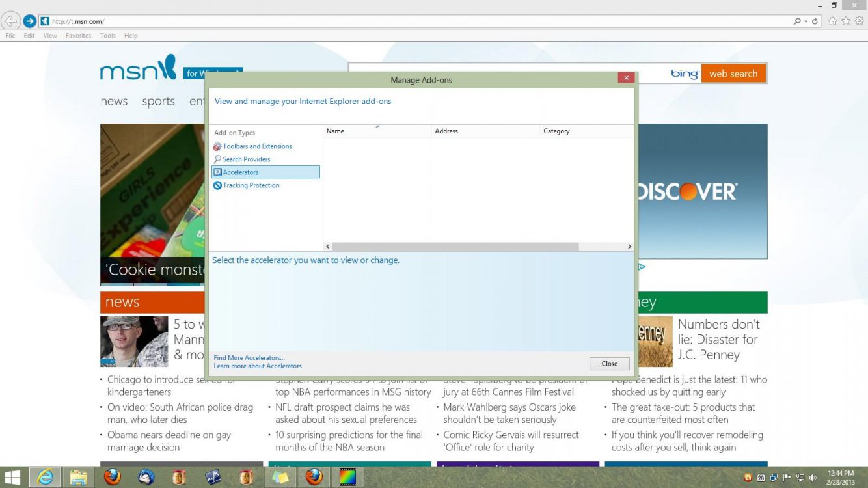Click the network tray icon
The height and width of the screenshot is (488, 868).
(800, 478)
